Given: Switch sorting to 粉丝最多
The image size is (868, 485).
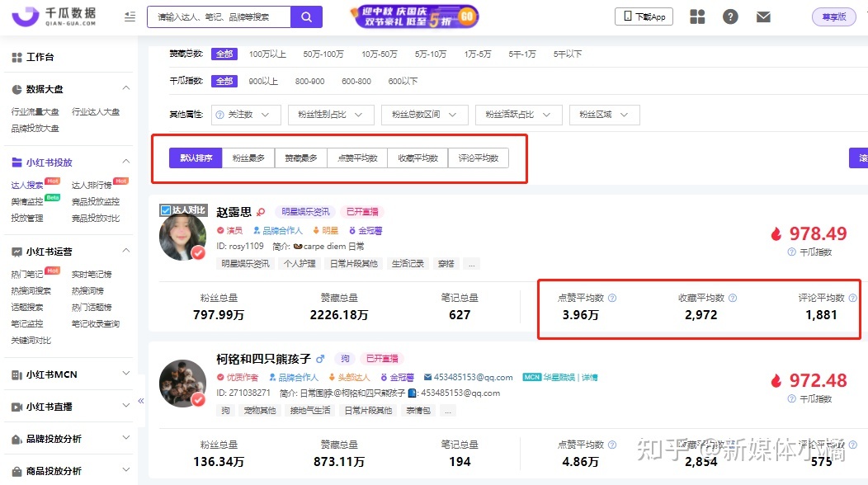Looking at the screenshot, I should 248,156.
